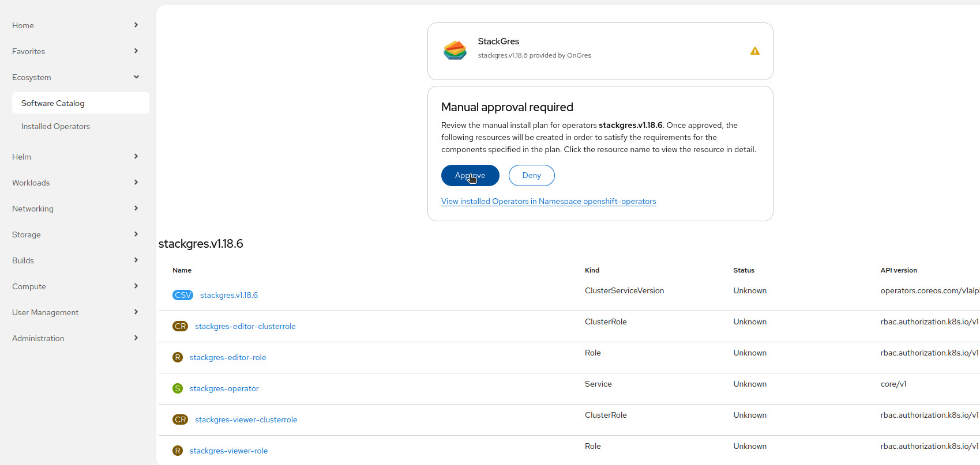Expand the Workloads section chevron

tap(136, 182)
